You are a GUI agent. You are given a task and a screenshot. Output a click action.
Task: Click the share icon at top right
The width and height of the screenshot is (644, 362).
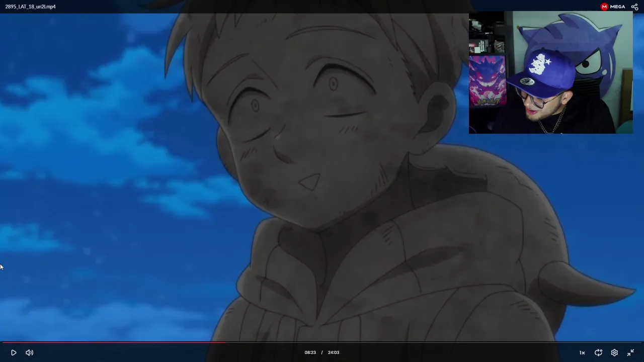[634, 7]
